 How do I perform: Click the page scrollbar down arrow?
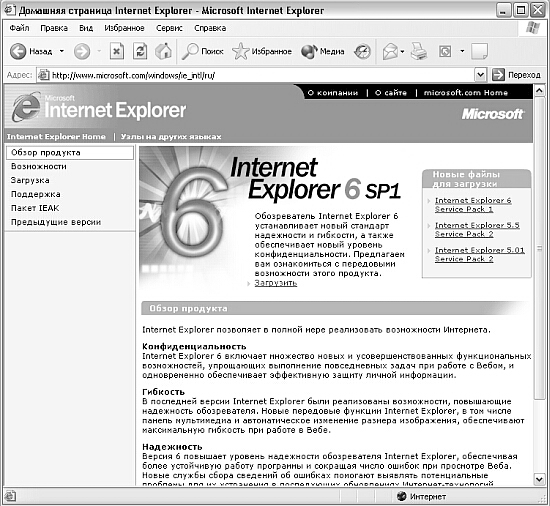coord(539,479)
